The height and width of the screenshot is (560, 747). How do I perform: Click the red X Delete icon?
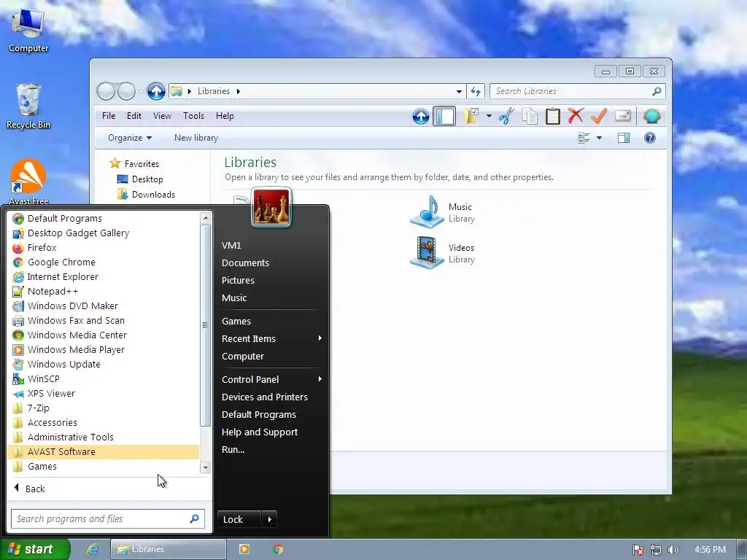(x=576, y=116)
